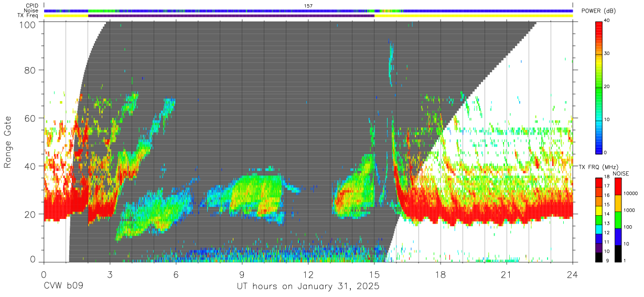Click the TX FRQ (MHz) color scale
Image resolution: width=644 pixels, height=297 pixels.
[598, 219]
